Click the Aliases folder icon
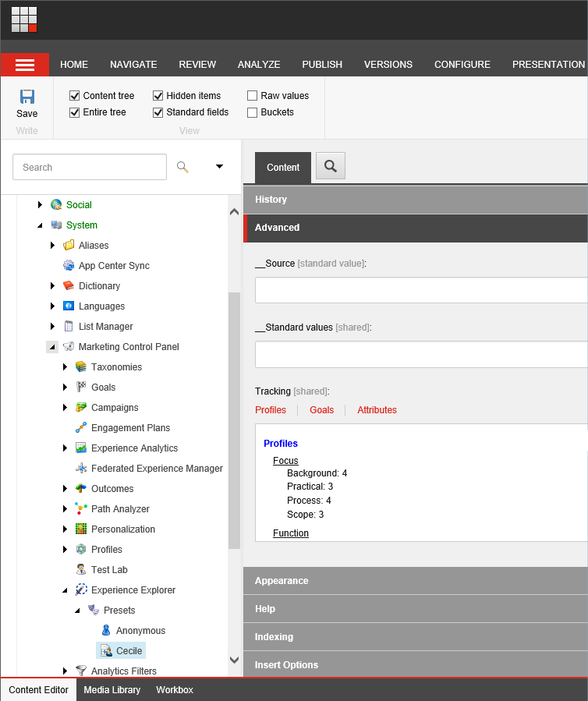588x701 pixels. click(69, 245)
